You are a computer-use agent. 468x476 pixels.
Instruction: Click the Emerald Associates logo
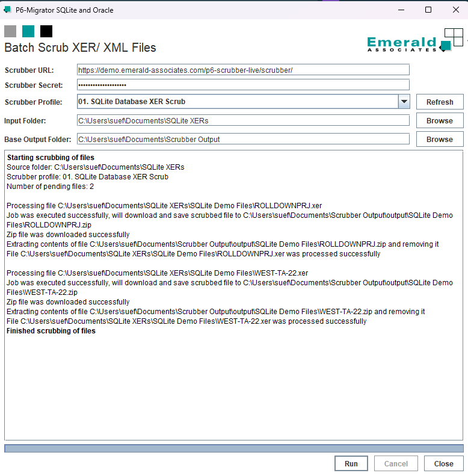point(415,40)
